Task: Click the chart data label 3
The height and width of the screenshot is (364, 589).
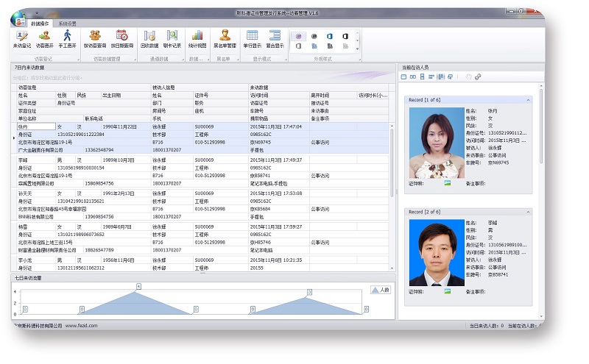Action: (x=309, y=292)
